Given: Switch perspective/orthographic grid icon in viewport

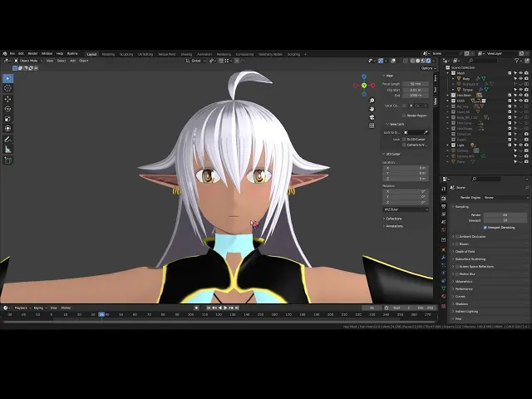Looking at the screenshot, I should [x=372, y=126].
